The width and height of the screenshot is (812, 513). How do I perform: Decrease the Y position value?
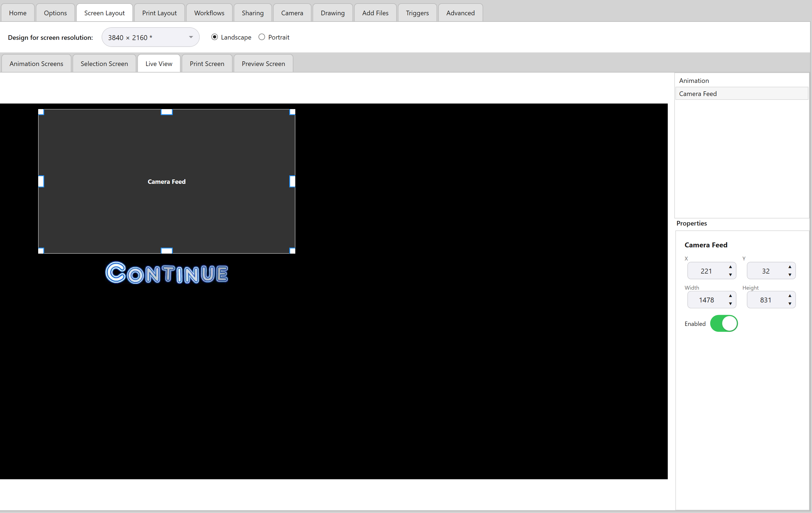pyautogui.click(x=790, y=275)
